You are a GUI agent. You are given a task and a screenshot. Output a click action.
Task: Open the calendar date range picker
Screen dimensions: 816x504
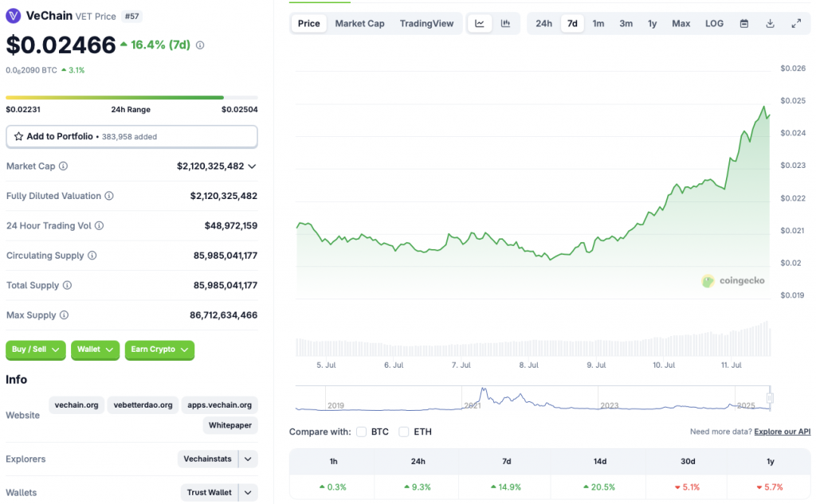(x=744, y=23)
